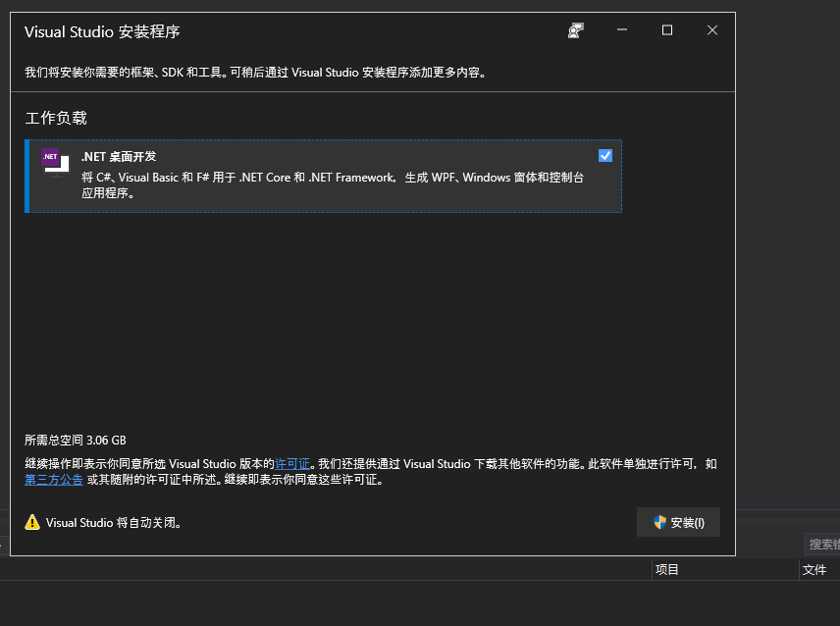Open the 第三方公告 third-party notice link
Image resolution: width=840 pixels, height=626 pixels.
pyautogui.click(x=54, y=480)
